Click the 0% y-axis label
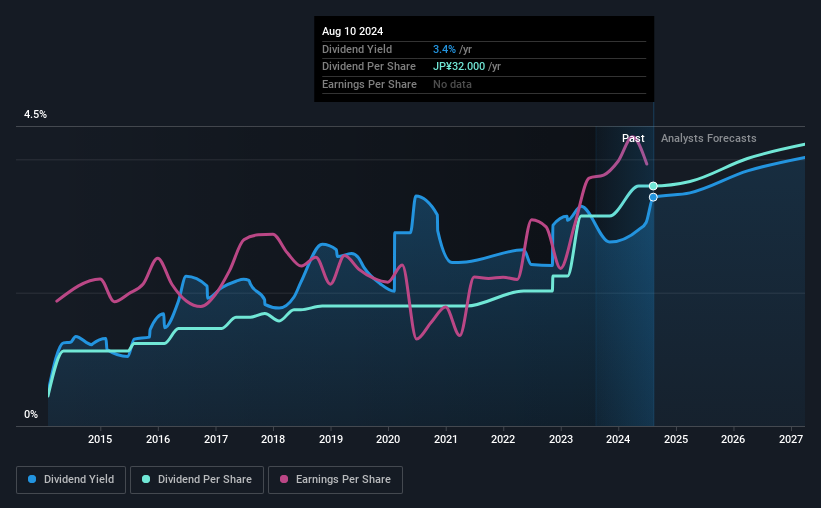 [31, 414]
